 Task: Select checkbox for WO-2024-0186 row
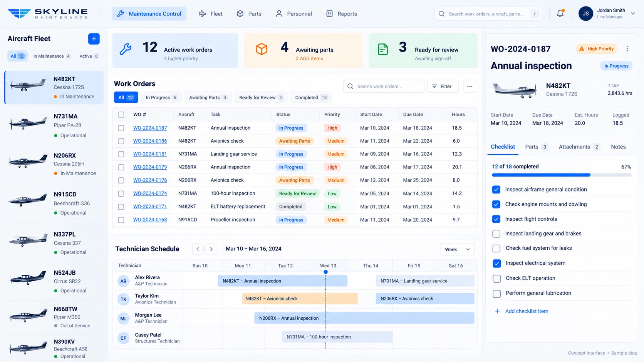(x=121, y=141)
